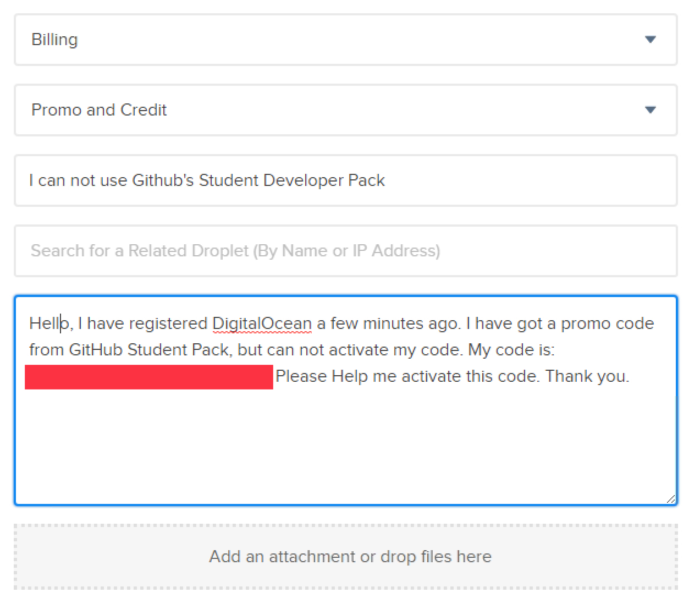Click the word 'Github's' in the subject

163,180
